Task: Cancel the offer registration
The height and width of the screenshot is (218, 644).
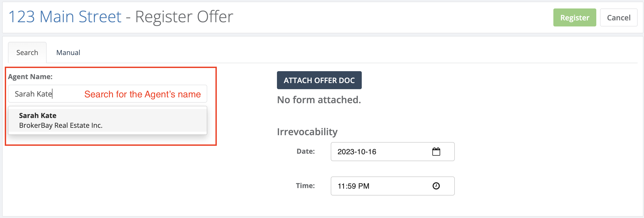Action: coord(619,17)
